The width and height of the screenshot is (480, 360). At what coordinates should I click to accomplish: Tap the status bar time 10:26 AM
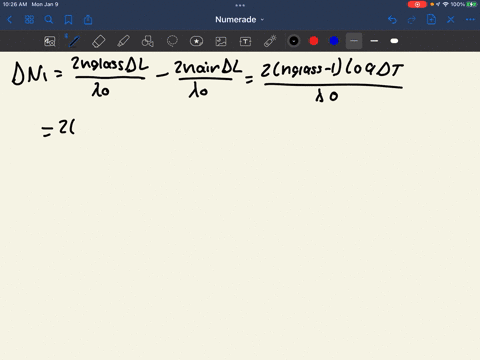(x=15, y=4)
